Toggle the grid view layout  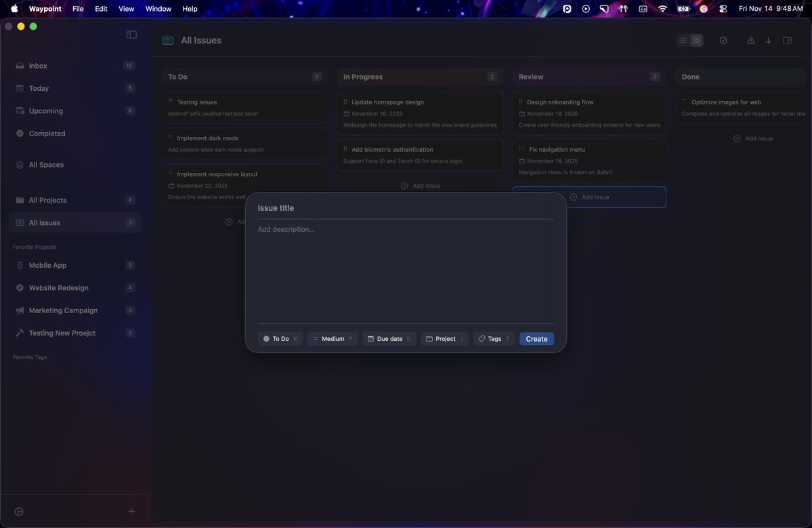coord(695,41)
